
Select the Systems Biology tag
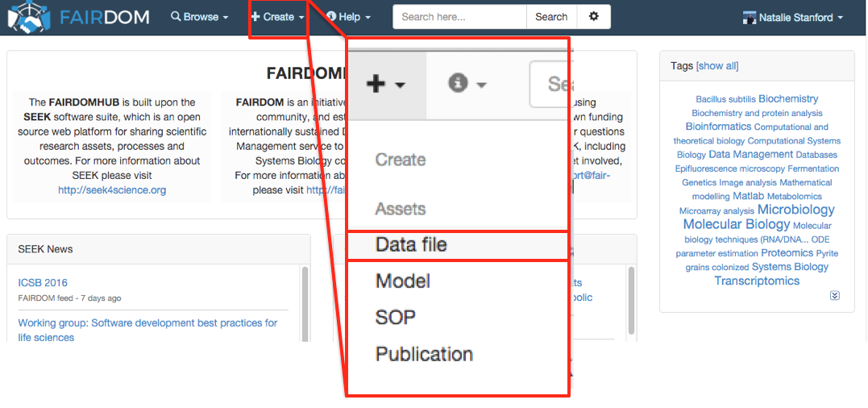[x=790, y=267]
